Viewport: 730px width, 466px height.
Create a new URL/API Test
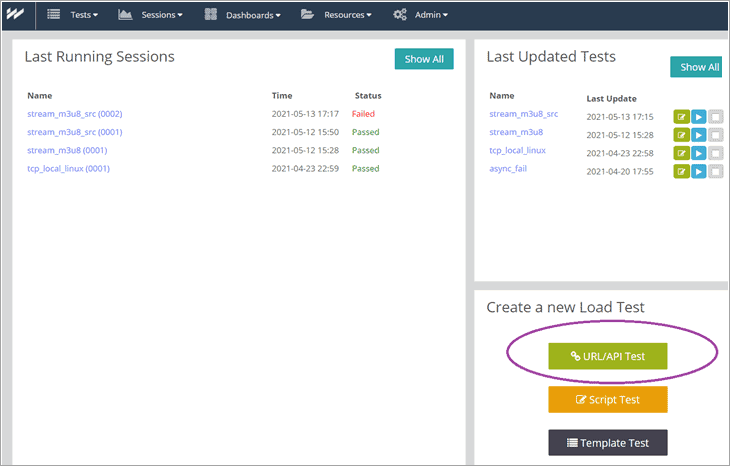(607, 356)
